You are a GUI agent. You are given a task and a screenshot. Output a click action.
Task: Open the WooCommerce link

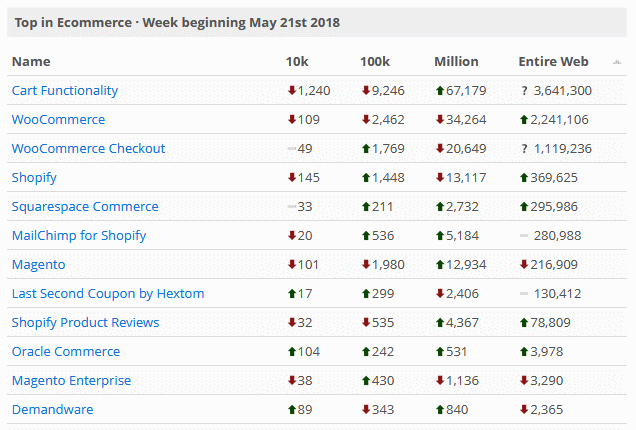point(58,120)
